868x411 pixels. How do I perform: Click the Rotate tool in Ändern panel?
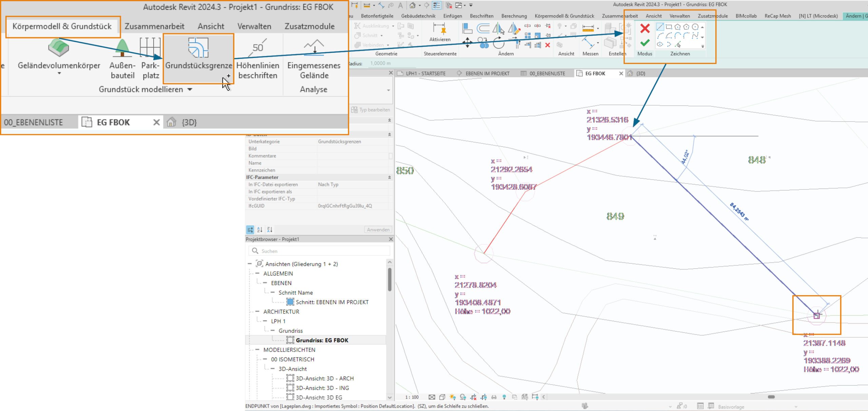(x=498, y=43)
